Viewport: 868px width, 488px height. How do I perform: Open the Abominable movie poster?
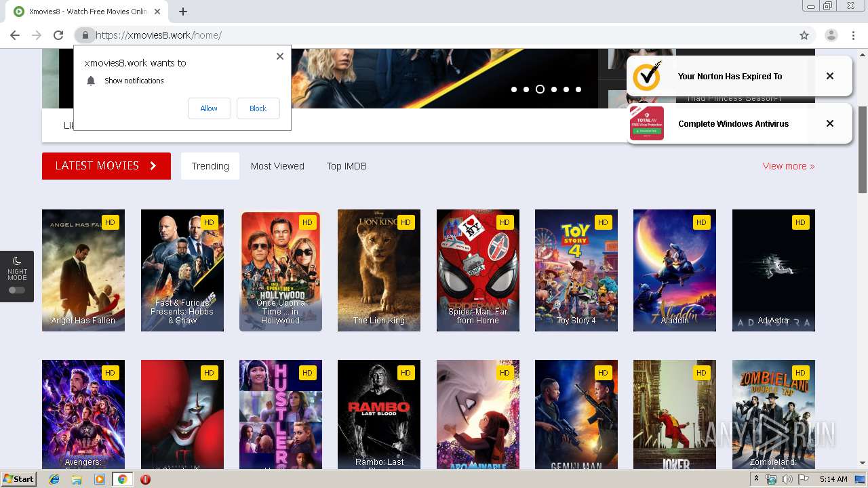click(478, 414)
